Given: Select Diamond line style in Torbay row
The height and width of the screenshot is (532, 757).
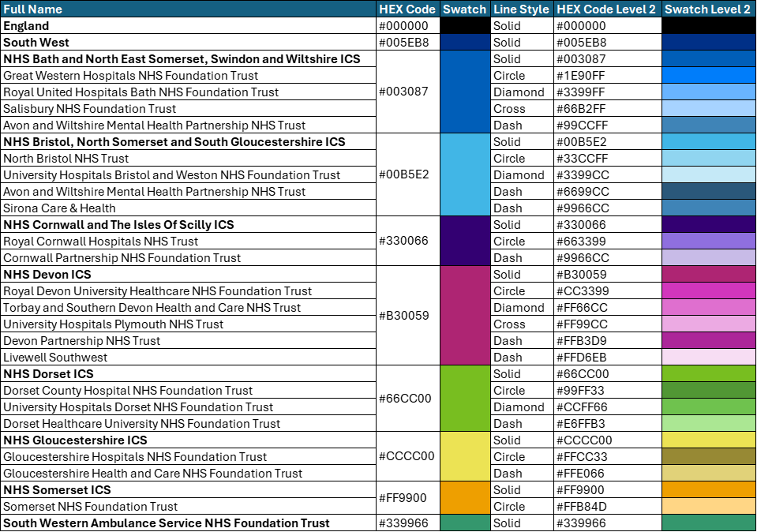Looking at the screenshot, I should [x=522, y=308].
